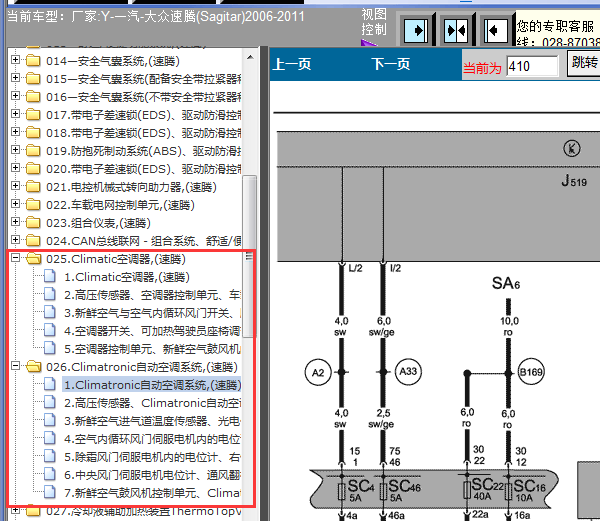Click the 视图控制 view control label
This screenshot has width=600, height=521.
[374, 22]
